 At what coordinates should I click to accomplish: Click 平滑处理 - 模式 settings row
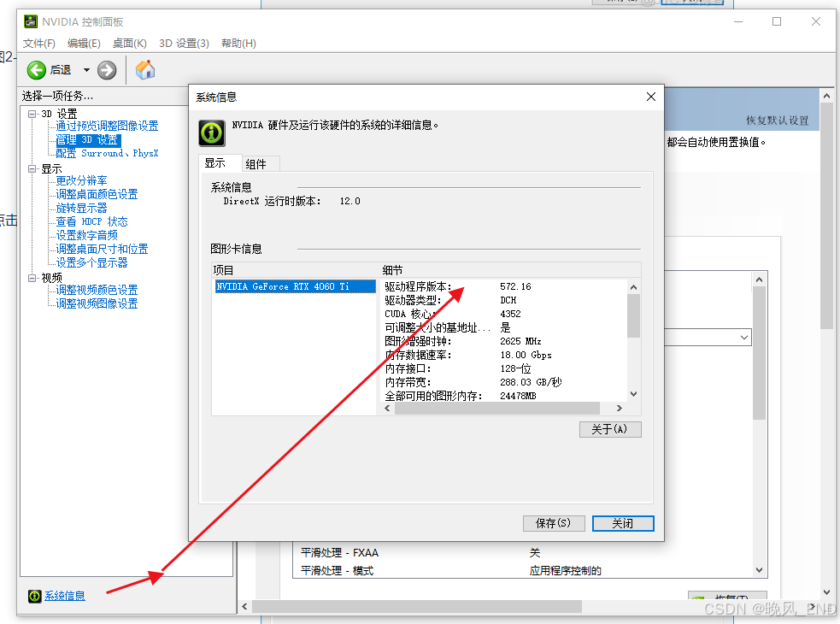coord(523,570)
